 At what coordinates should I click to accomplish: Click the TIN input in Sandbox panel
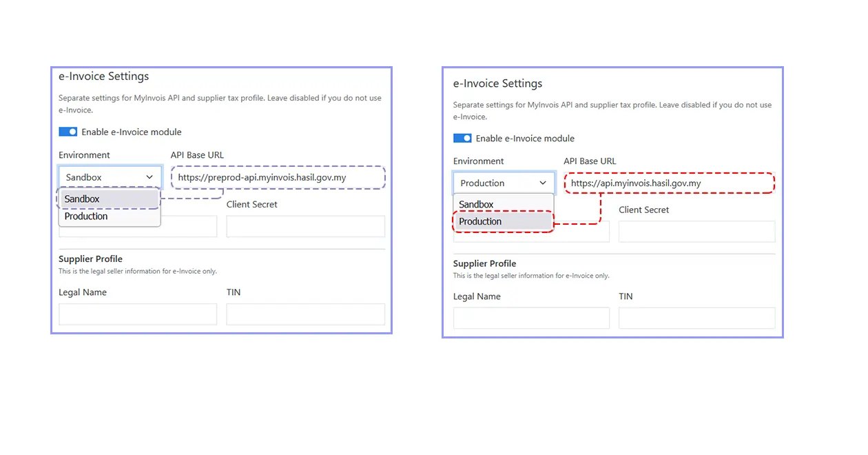coord(305,314)
